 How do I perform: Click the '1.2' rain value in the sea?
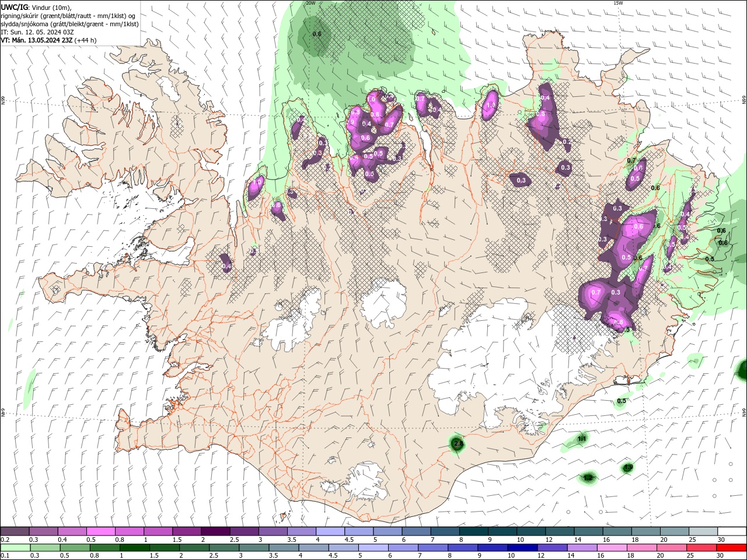click(588, 478)
